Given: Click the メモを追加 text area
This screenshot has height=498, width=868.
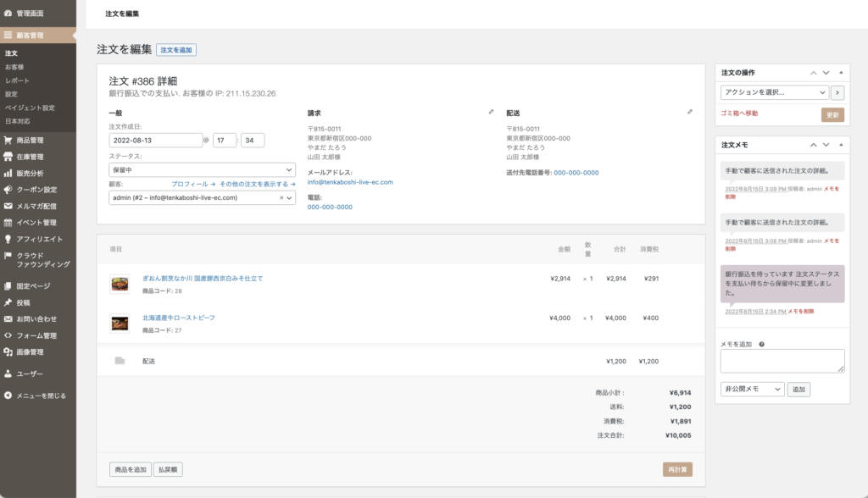Looking at the screenshot, I should pos(782,361).
